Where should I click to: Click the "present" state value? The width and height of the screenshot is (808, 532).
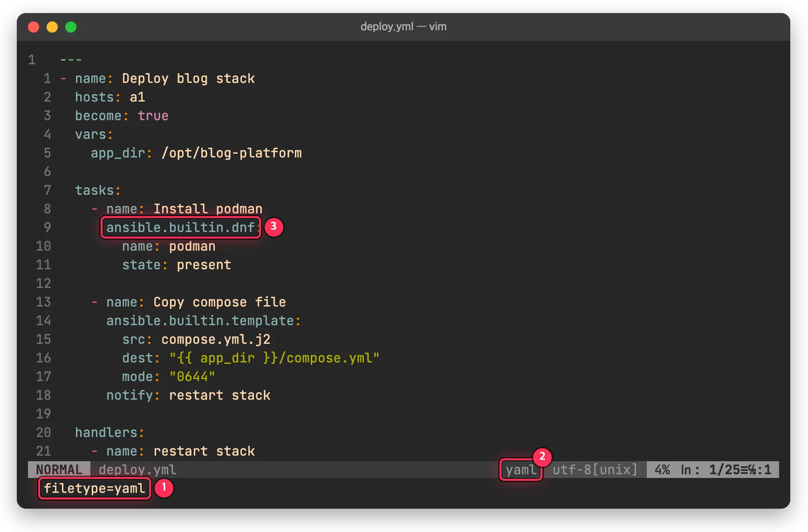coord(204,265)
